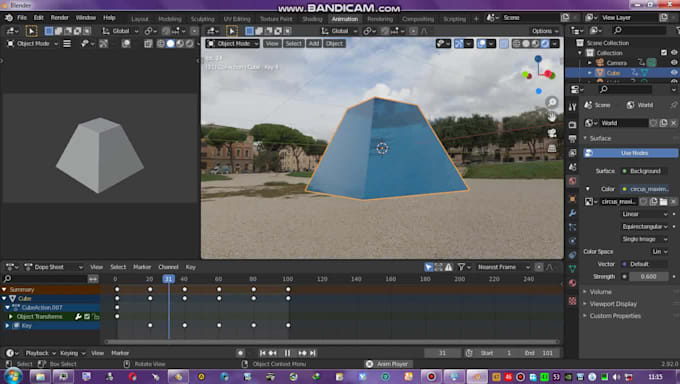
Task: Toggle auto keying record button
Action: [240, 353]
